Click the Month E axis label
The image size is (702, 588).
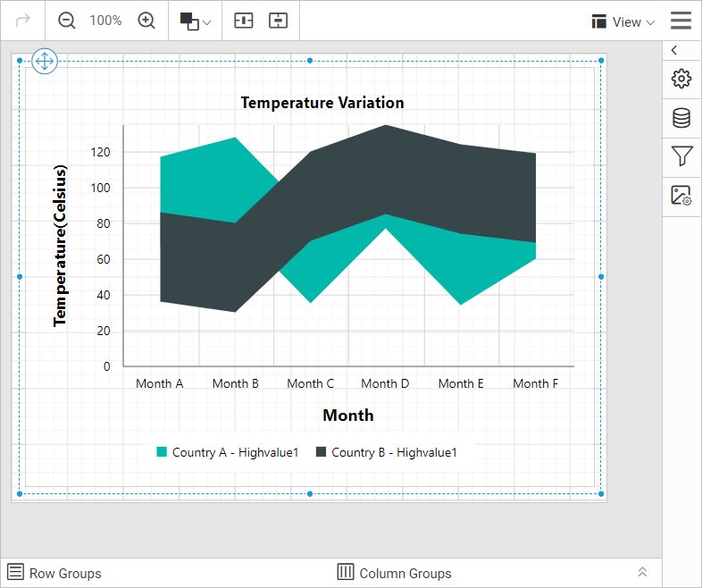click(x=461, y=383)
